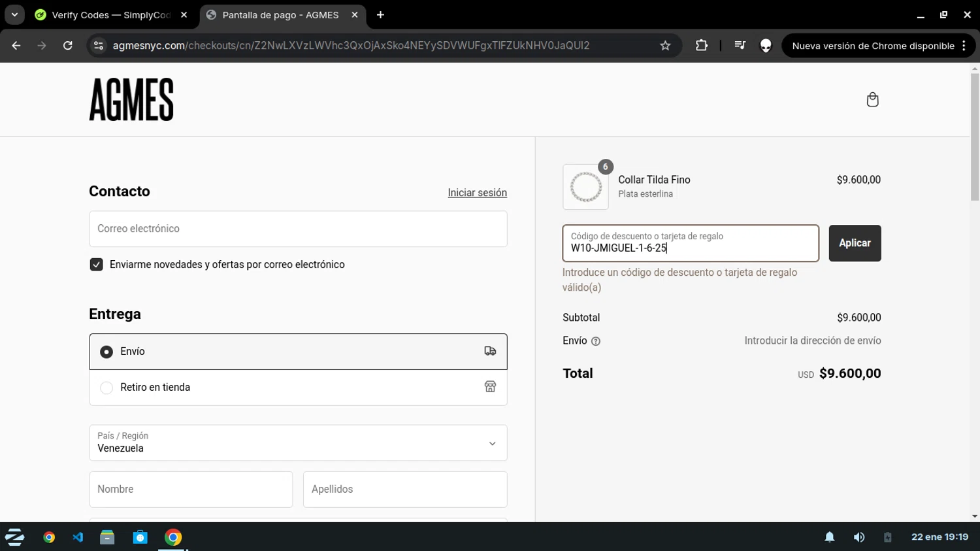The image size is (980, 551).
Task: Click the address bar URL
Action: click(x=351, y=46)
